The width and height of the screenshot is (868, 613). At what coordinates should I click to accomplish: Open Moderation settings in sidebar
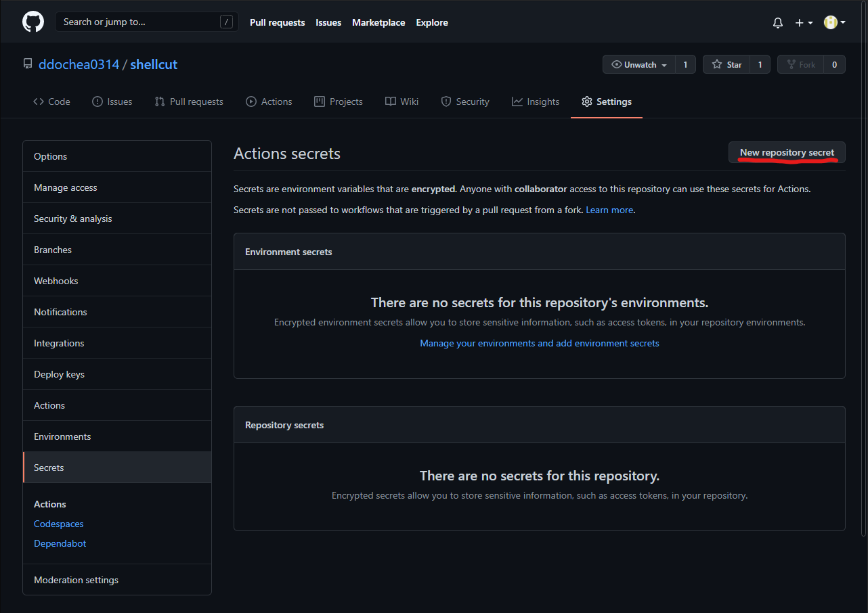point(117,580)
